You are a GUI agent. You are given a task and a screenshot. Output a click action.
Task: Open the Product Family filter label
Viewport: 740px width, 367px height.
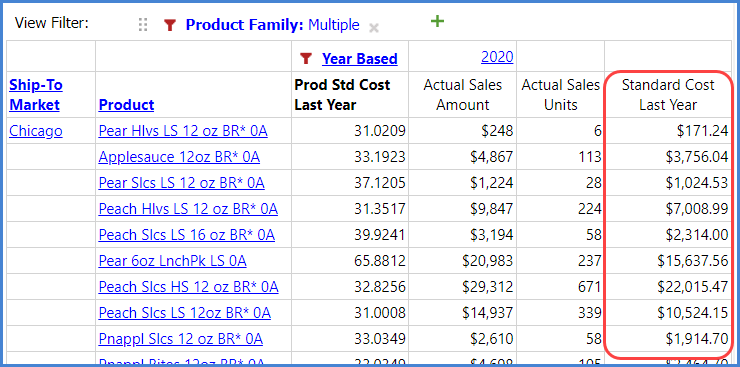(x=244, y=25)
